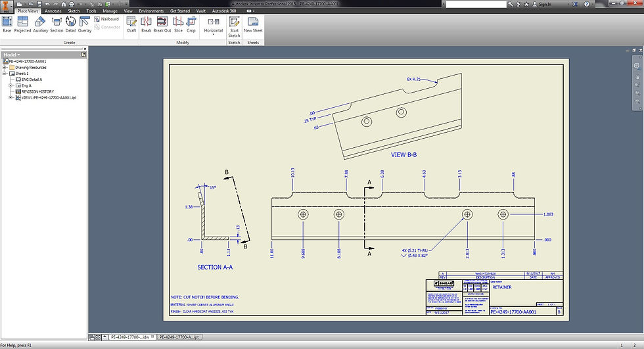Open the Environments ribbon tab
The image size is (644, 349).
151,11
